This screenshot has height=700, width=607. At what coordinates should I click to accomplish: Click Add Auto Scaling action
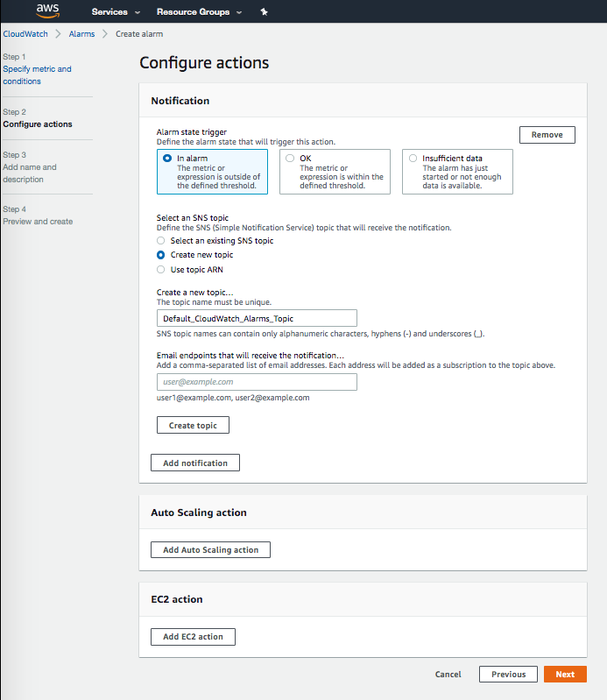[x=210, y=550]
